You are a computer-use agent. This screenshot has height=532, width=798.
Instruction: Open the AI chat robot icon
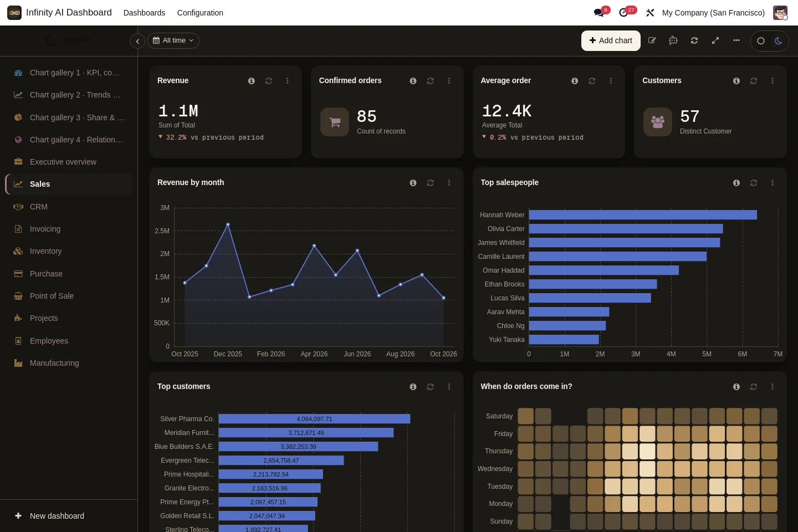[673, 40]
